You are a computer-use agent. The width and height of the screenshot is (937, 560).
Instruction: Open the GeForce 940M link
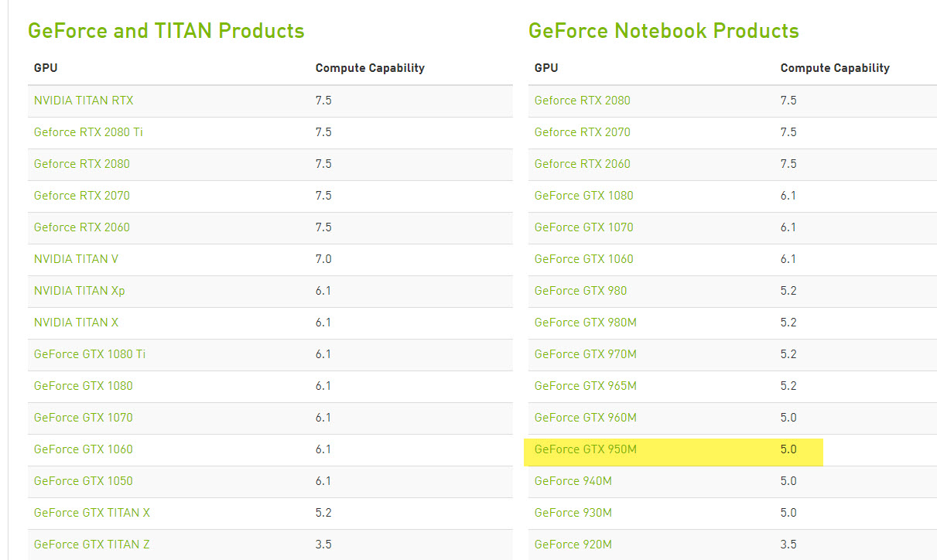[x=573, y=481]
